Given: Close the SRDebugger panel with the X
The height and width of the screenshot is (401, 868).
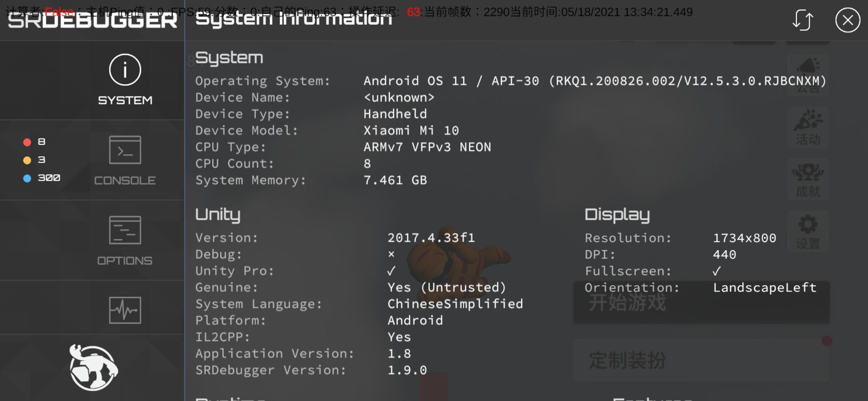Looking at the screenshot, I should (848, 20).
